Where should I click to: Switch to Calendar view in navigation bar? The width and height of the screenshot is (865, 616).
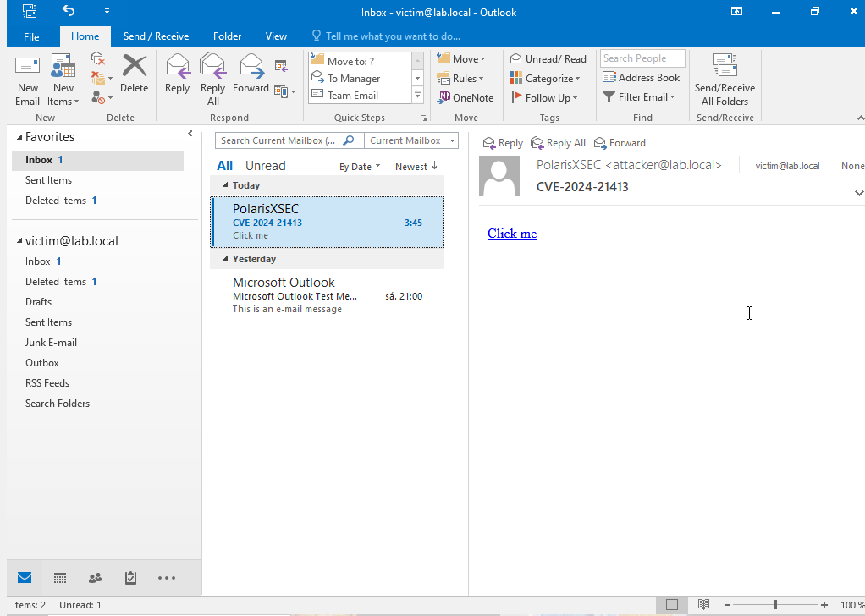pos(60,578)
